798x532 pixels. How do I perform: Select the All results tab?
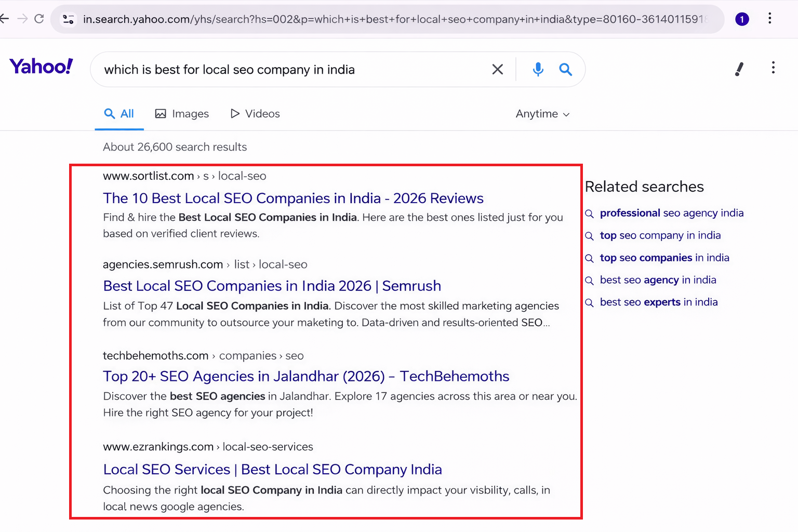click(x=119, y=114)
